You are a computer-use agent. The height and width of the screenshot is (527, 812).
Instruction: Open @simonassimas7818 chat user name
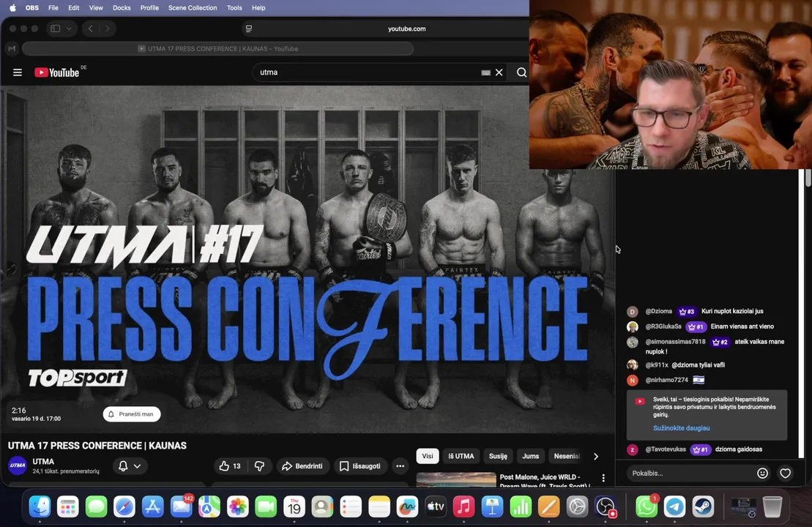(x=675, y=342)
